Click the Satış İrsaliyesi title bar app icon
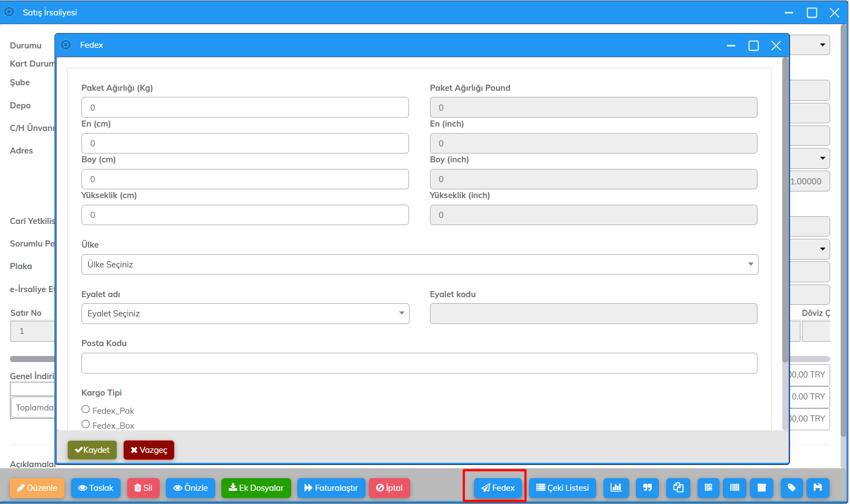 [x=9, y=12]
